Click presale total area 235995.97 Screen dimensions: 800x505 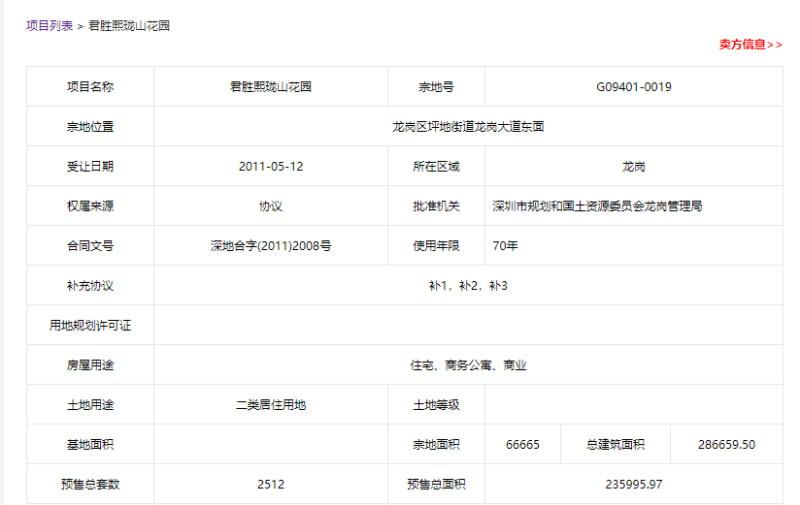tap(634, 485)
